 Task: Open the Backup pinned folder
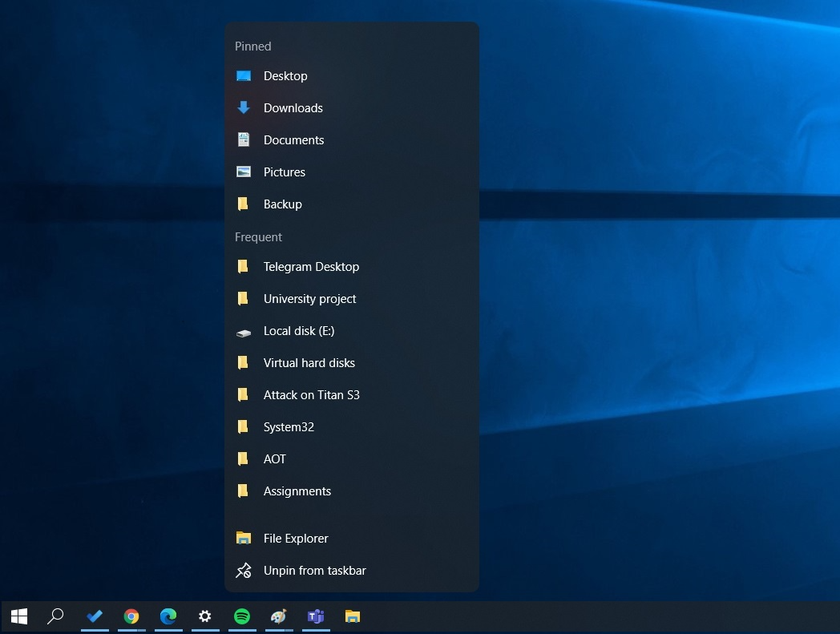[282, 204]
